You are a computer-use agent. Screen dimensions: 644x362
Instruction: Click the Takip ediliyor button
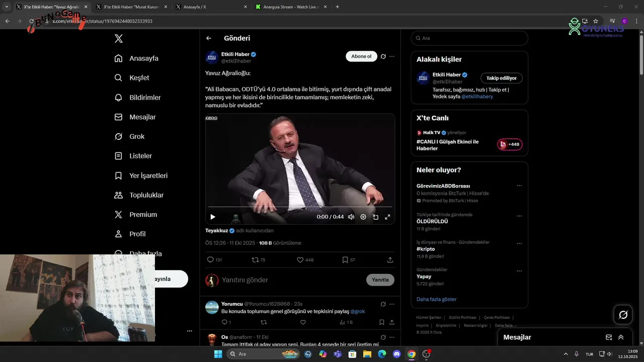coord(502,78)
